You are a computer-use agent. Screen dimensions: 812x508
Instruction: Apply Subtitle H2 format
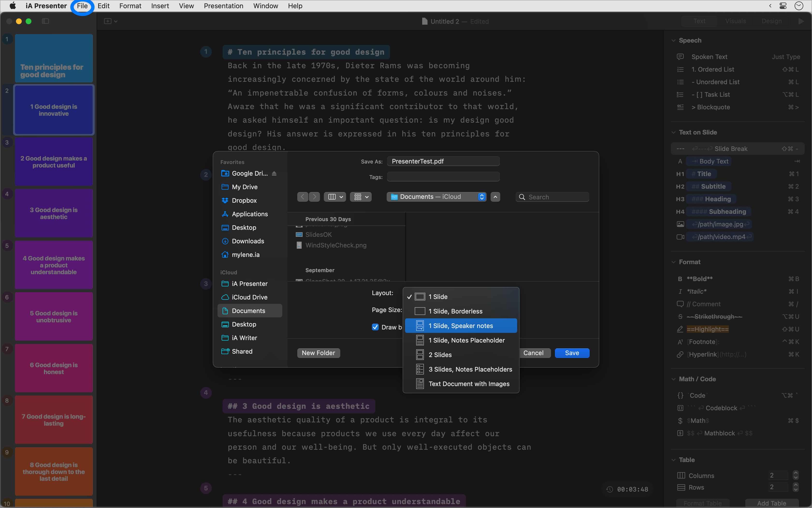click(x=738, y=187)
